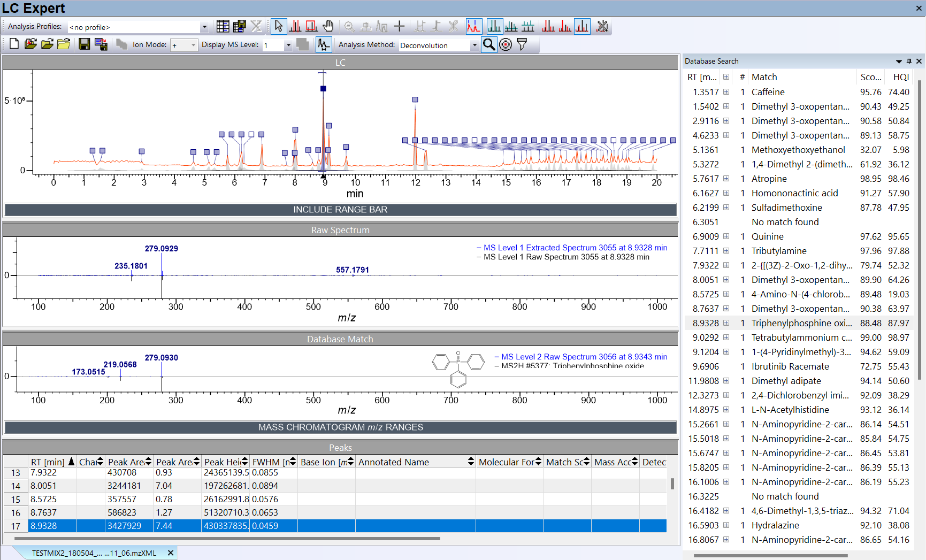Click the save disk icon
The image size is (926, 560).
pos(84,44)
